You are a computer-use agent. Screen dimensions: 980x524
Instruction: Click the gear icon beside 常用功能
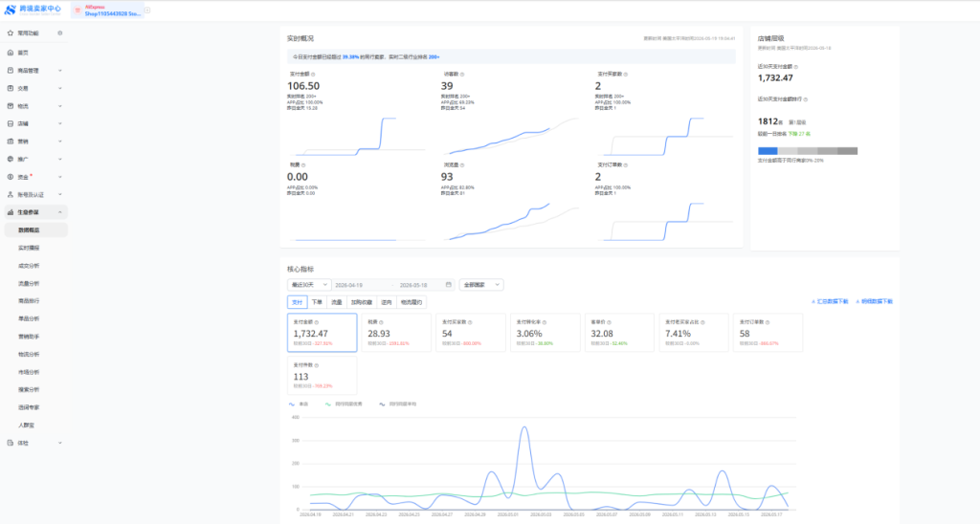click(60, 33)
